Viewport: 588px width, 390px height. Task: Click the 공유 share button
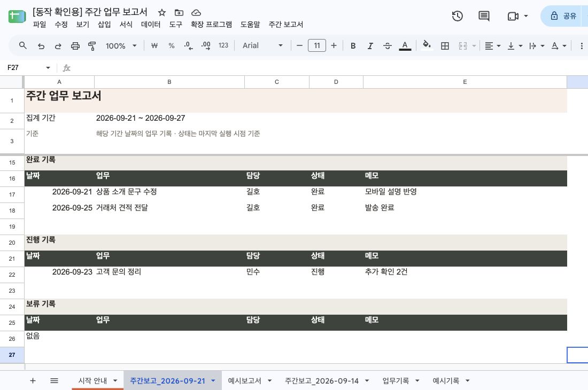tap(563, 15)
